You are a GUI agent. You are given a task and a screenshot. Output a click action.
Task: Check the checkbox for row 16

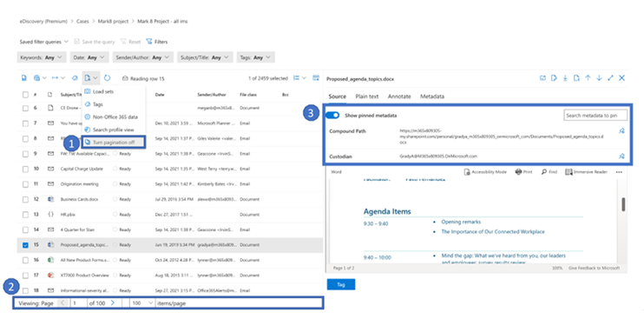coord(25,260)
